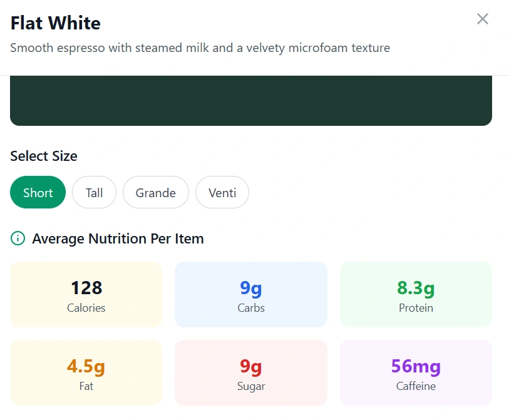Click the close X on the dialog

[482, 19]
